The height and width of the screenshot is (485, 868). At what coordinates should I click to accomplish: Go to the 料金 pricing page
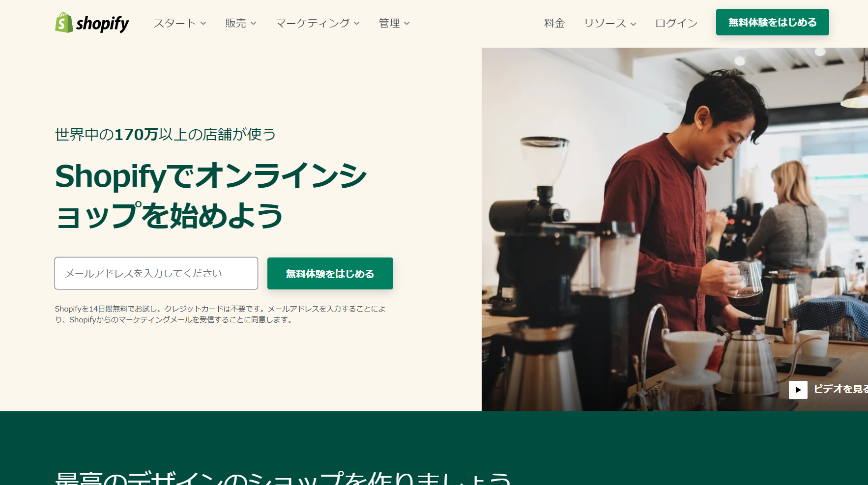[554, 23]
